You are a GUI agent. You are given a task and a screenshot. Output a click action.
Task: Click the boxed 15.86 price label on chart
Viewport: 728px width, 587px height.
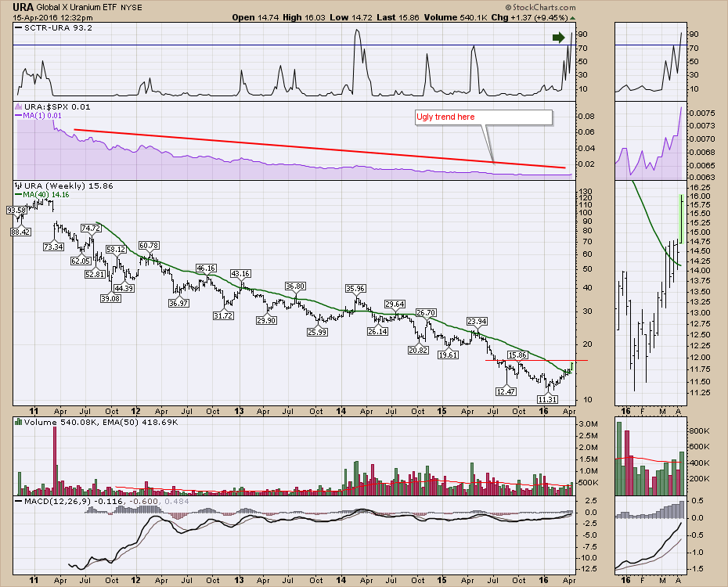pos(517,355)
